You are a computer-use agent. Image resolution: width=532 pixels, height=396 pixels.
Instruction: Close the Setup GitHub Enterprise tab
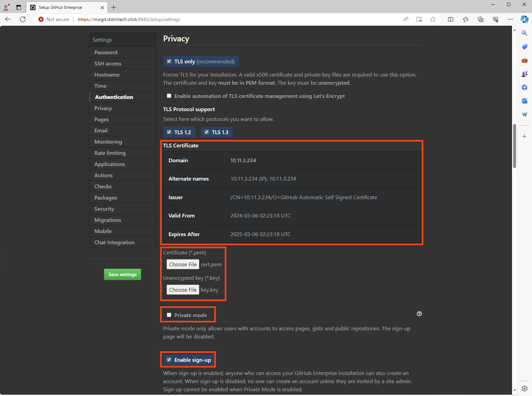(102, 7)
